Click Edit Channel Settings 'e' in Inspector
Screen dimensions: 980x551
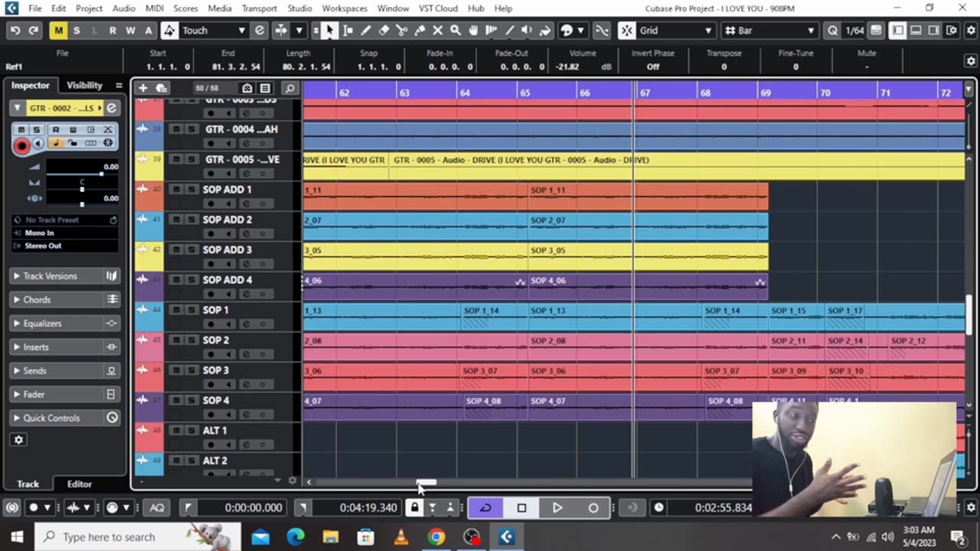click(x=111, y=108)
